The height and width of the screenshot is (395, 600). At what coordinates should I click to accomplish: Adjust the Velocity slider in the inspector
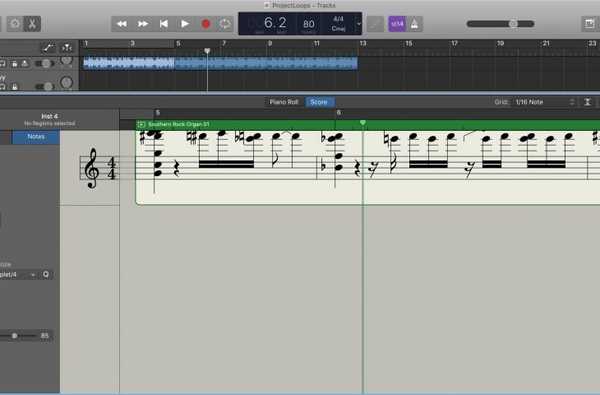pyautogui.click(x=18, y=336)
